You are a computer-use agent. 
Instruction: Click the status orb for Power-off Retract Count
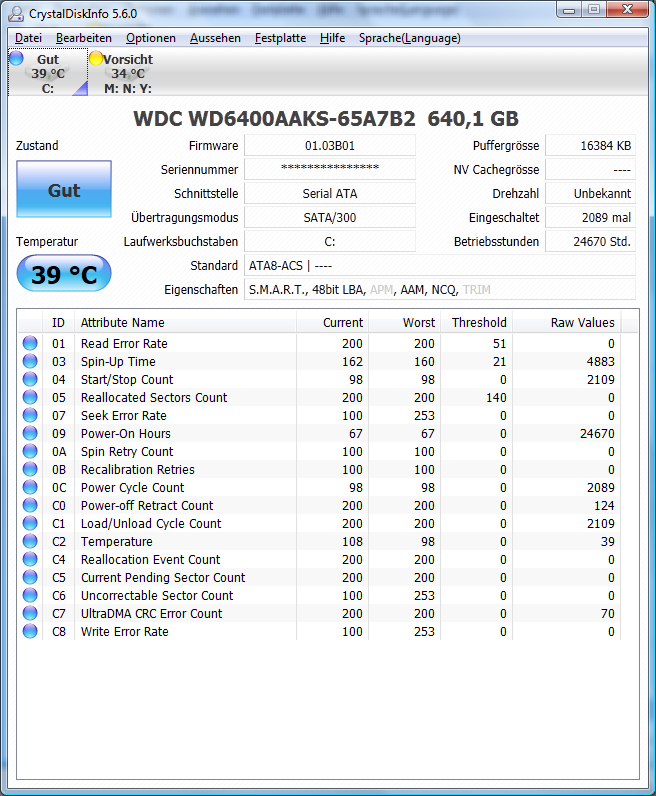pos(30,505)
